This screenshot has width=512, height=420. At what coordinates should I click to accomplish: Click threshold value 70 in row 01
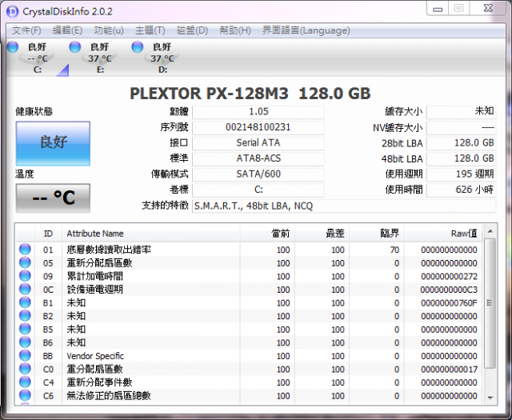tap(394, 250)
